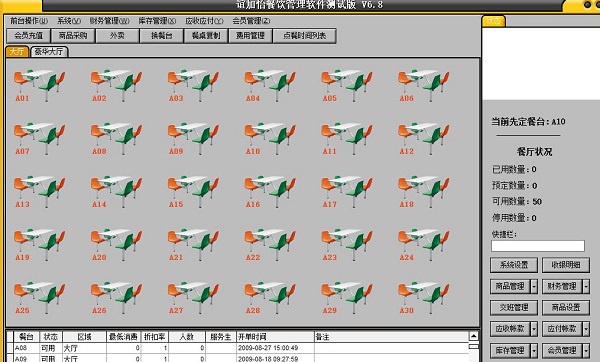
Task: Expand the 财务管理 button dropdown arrow
Action: click(586, 286)
